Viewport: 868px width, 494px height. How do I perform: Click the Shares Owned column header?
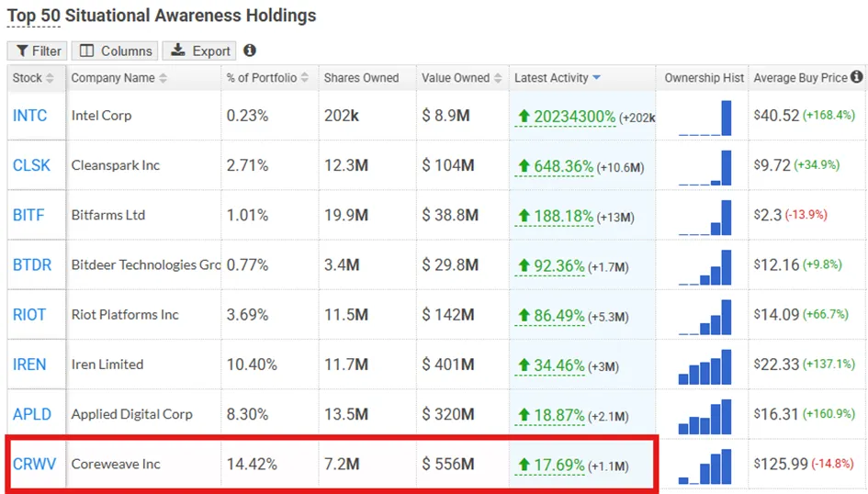click(x=361, y=78)
